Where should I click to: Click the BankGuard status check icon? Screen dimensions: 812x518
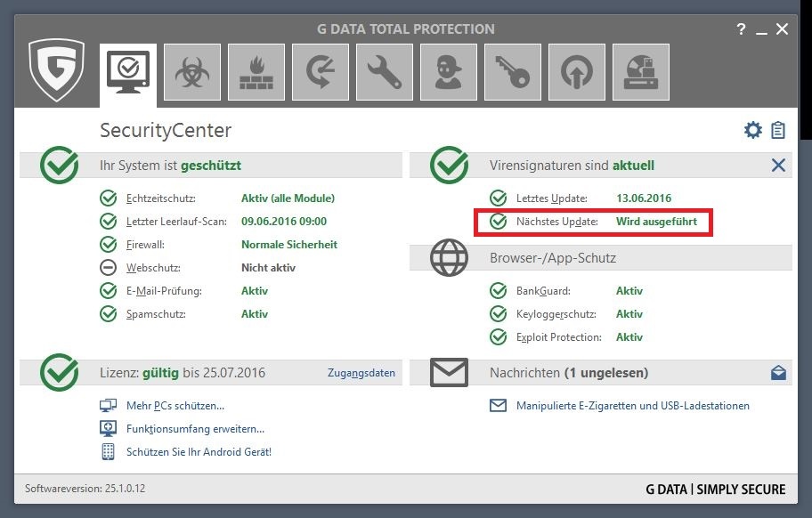(x=498, y=291)
